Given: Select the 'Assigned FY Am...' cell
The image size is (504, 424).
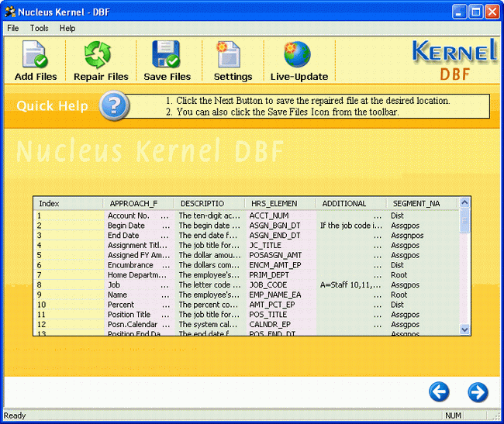Looking at the screenshot, I should (x=139, y=255).
